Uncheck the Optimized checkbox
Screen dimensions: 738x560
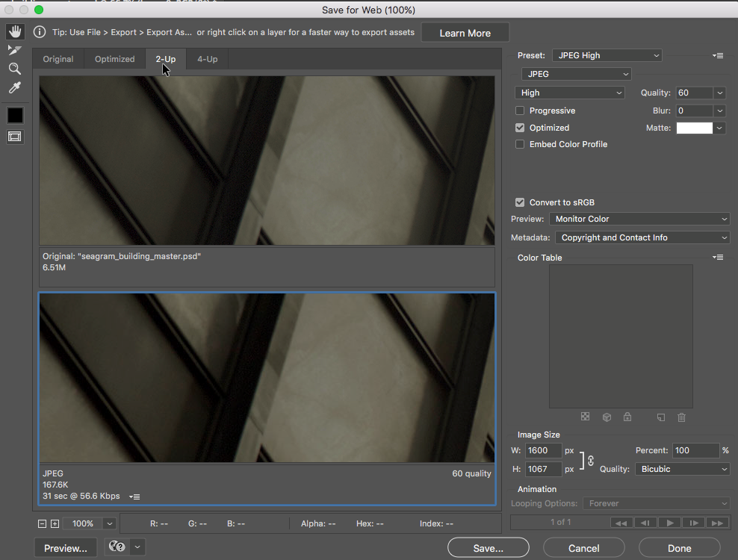tap(520, 128)
